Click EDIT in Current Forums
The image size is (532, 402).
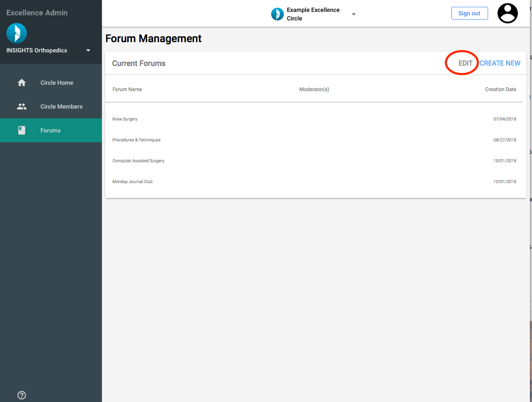coord(465,63)
